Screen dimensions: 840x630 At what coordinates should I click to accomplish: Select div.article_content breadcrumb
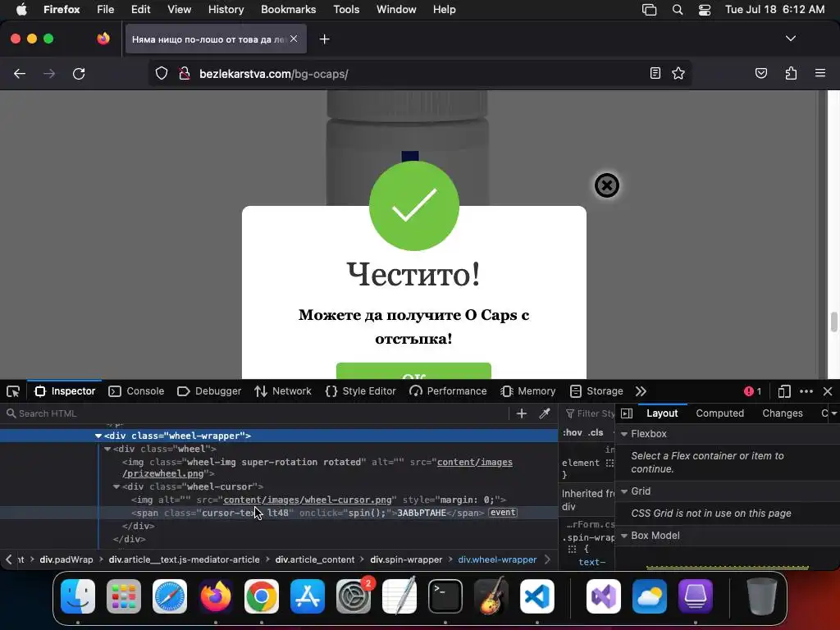click(x=315, y=559)
